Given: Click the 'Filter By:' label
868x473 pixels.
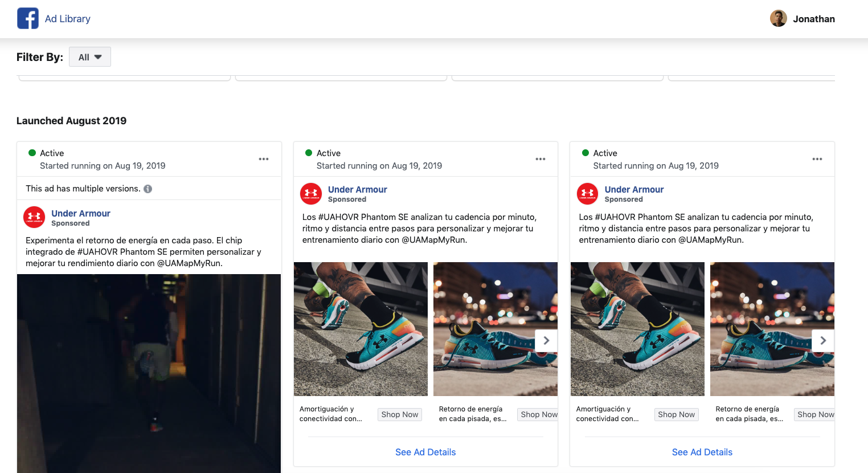Looking at the screenshot, I should pos(40,57).
